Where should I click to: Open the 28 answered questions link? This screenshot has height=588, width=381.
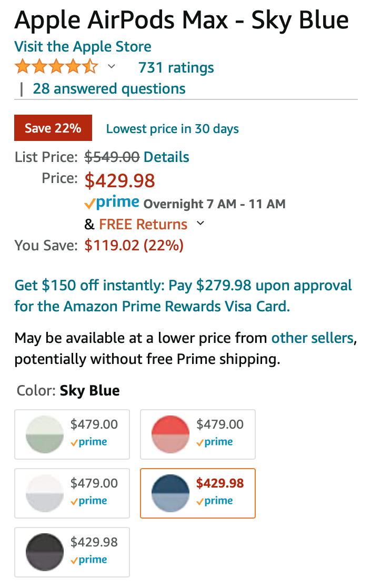click(109, 88)
